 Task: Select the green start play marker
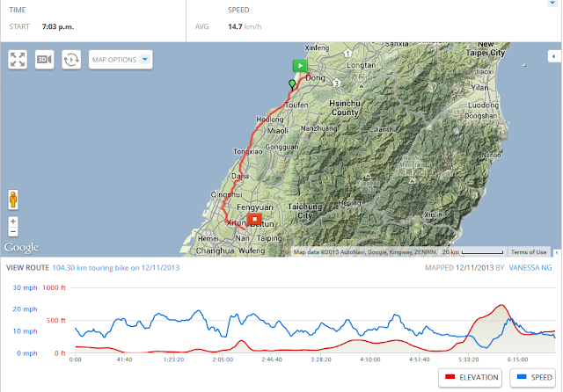point(300,66)
